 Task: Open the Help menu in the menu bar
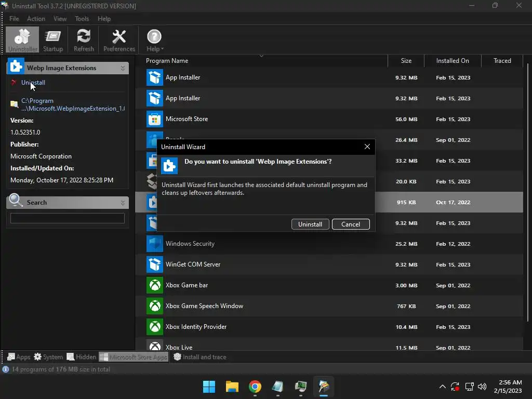pos(104,19)
